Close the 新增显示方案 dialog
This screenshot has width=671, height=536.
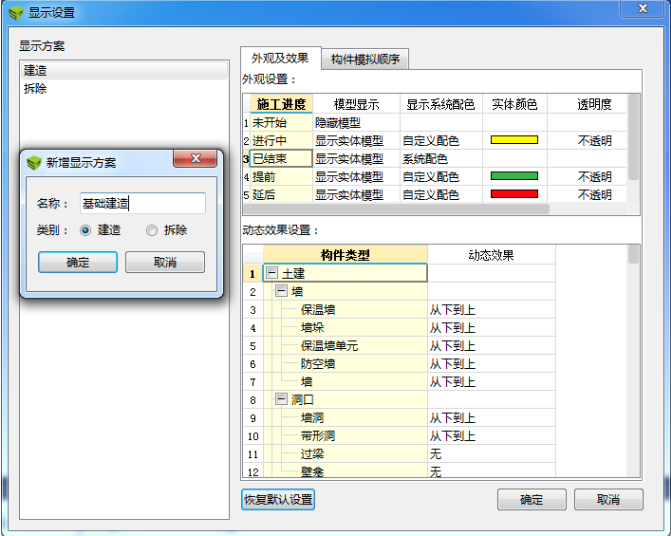195,158
